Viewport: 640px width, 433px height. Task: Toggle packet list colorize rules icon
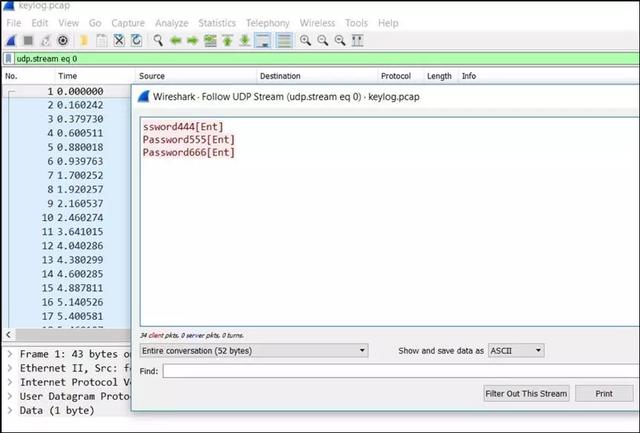[284, 40]
